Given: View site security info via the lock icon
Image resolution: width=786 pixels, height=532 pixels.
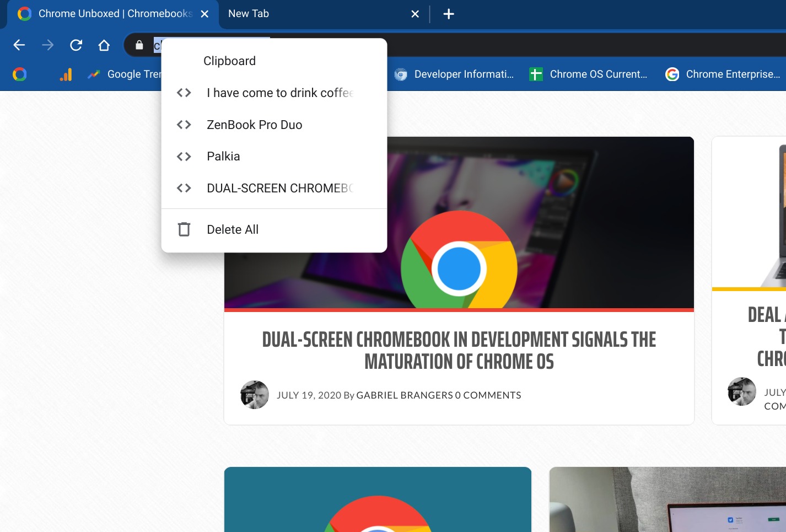Looking at the screenshot, I should pos(138,45).
